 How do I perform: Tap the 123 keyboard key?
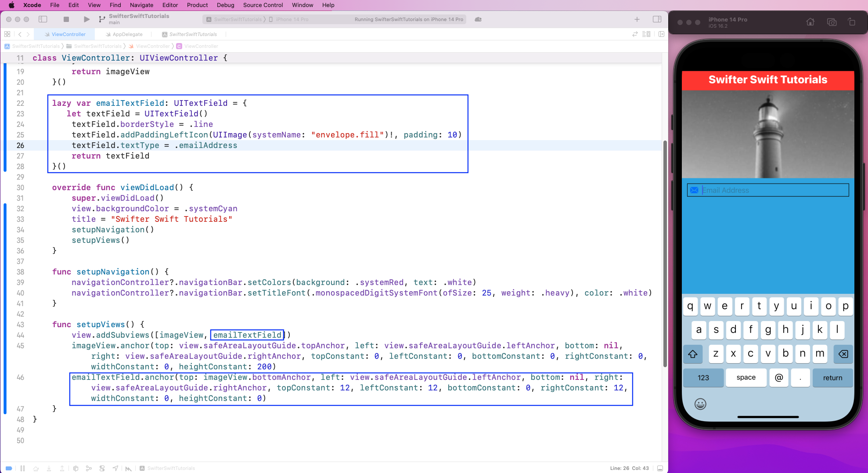tap(703, 378)
